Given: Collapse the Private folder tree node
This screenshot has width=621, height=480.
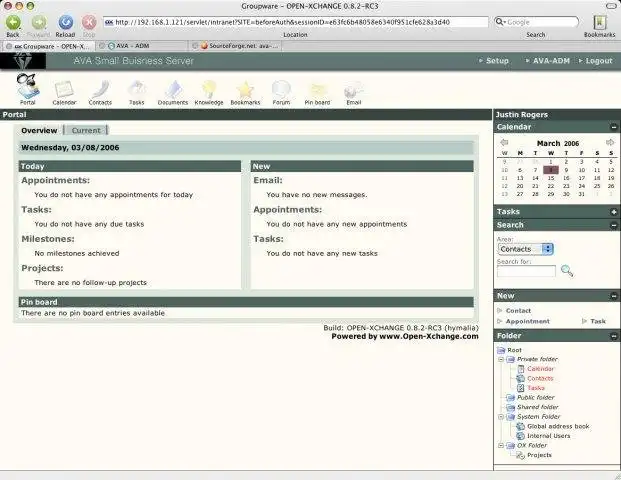Looking at the screenshot, I should [501, 359].
